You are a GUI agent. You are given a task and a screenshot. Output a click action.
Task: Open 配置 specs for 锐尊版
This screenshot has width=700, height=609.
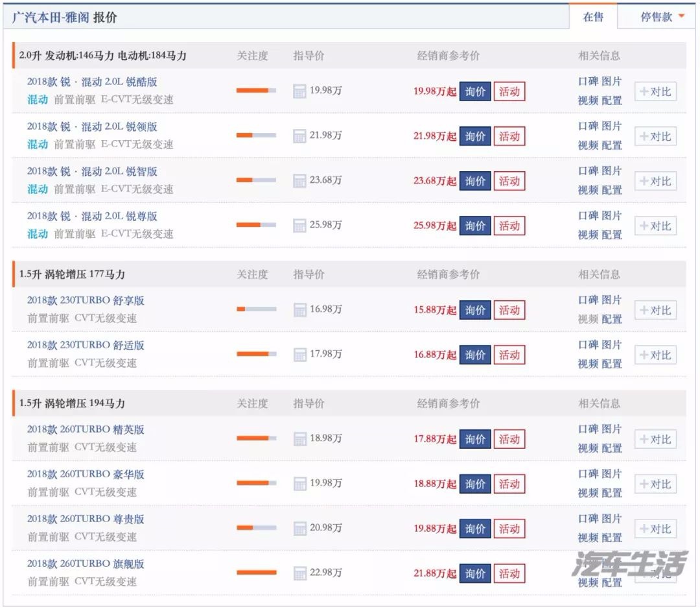pos(612,235)
